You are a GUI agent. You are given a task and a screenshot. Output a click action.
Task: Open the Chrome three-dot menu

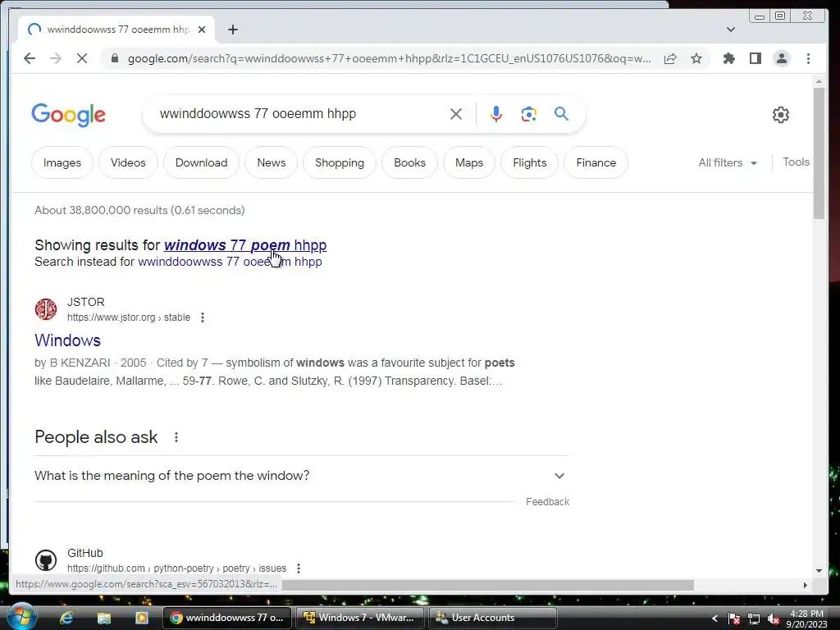pyautogui.click(x=808, y=58)
